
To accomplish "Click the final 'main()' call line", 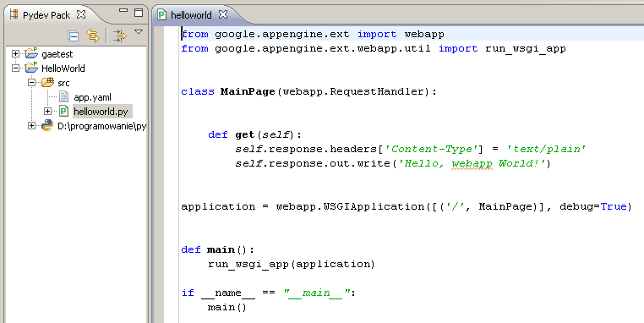I will tap(227, 308).
